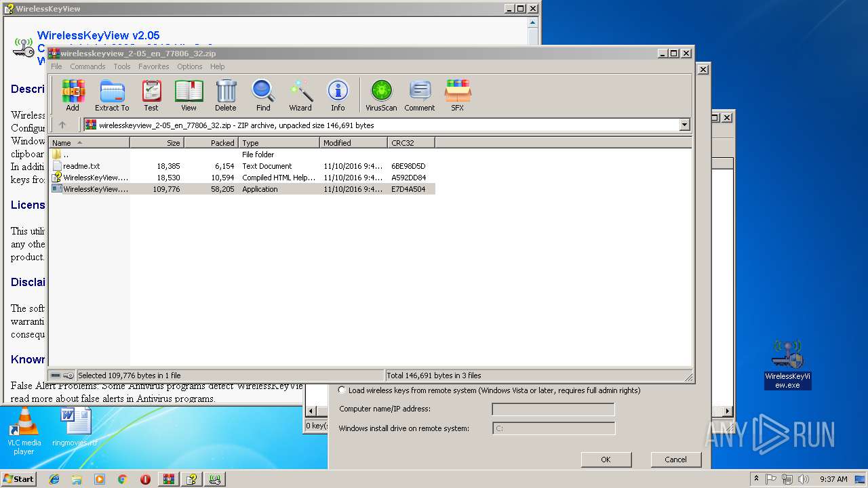Open VLC media player desktop icon
868x488 pixels.
pyautogui.click(x=24, y=432)
